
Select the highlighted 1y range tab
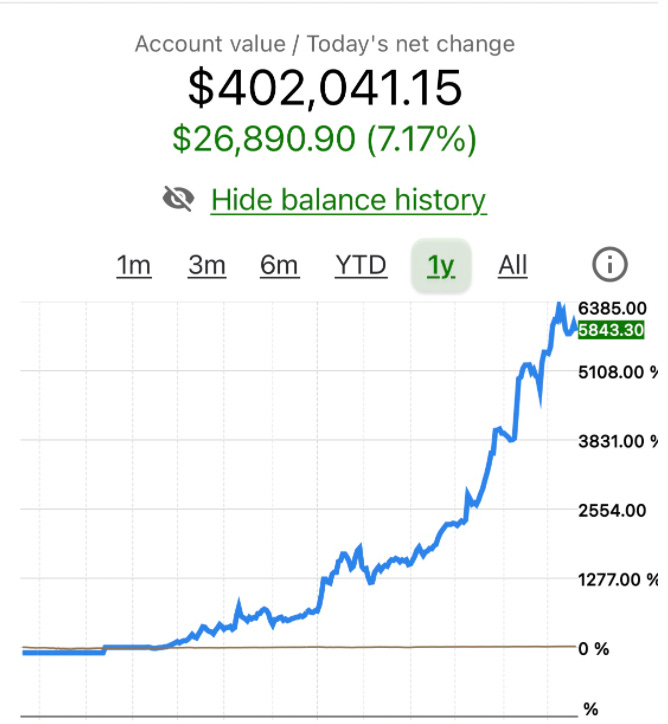pyautogui.click(x=441, y=266)
